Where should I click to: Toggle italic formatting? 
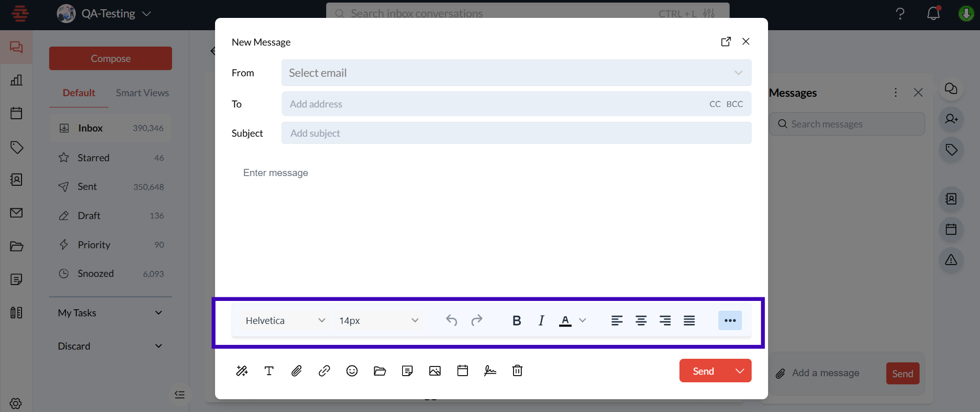541,321
